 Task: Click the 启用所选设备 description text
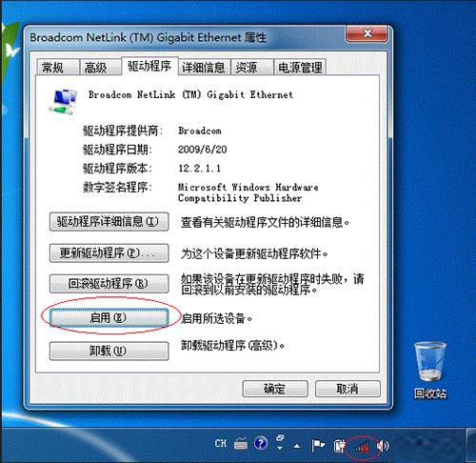point(216,318)
